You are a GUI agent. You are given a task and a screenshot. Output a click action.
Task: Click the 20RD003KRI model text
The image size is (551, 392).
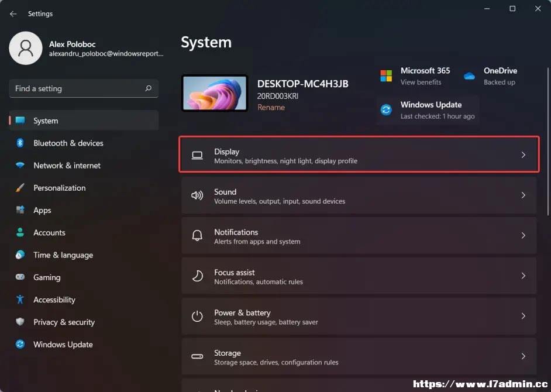(x=278, y=96)
